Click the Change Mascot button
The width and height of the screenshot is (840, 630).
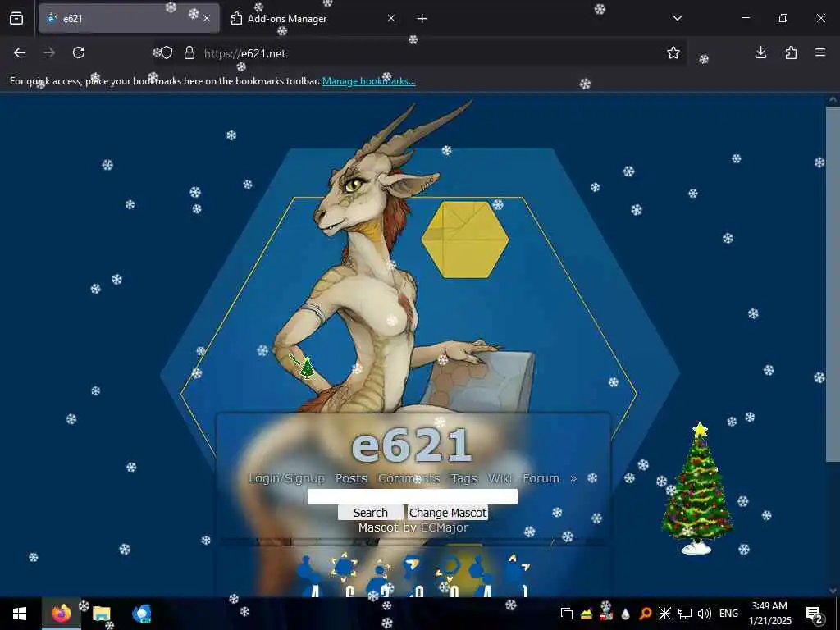click(x=448, y=513)
